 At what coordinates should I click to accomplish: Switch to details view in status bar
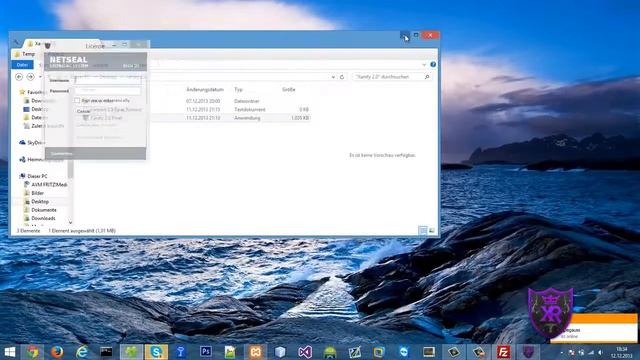[423, 231]
